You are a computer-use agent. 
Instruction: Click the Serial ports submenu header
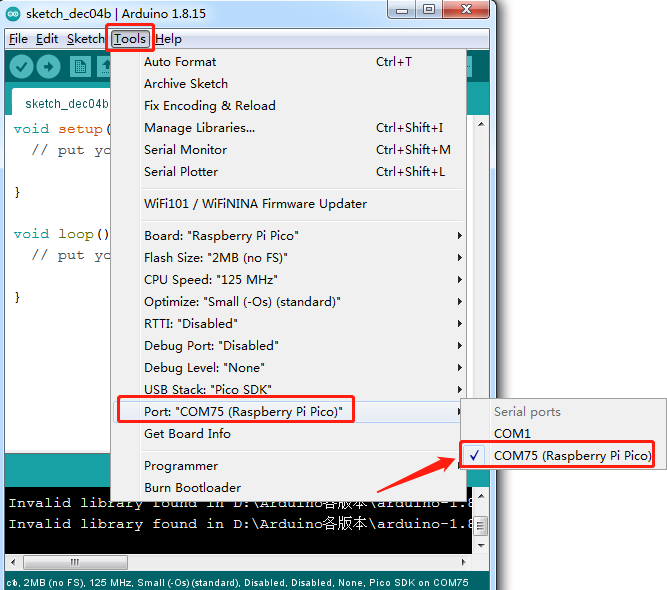[527, 412]
